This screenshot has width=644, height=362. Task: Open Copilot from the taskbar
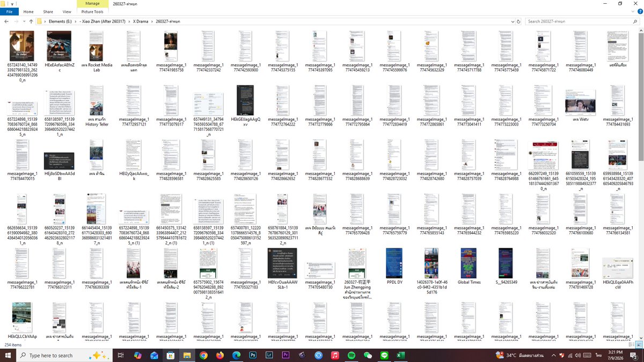click(137, 355)
